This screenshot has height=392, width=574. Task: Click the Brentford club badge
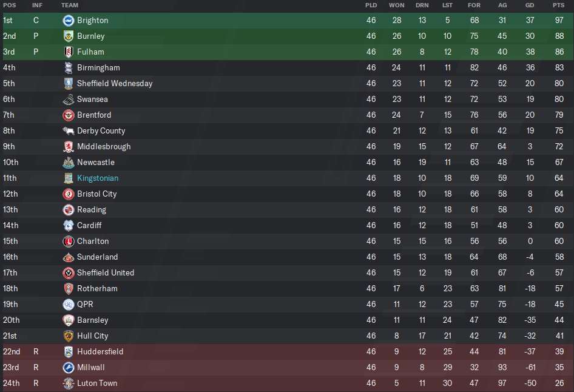69,115
